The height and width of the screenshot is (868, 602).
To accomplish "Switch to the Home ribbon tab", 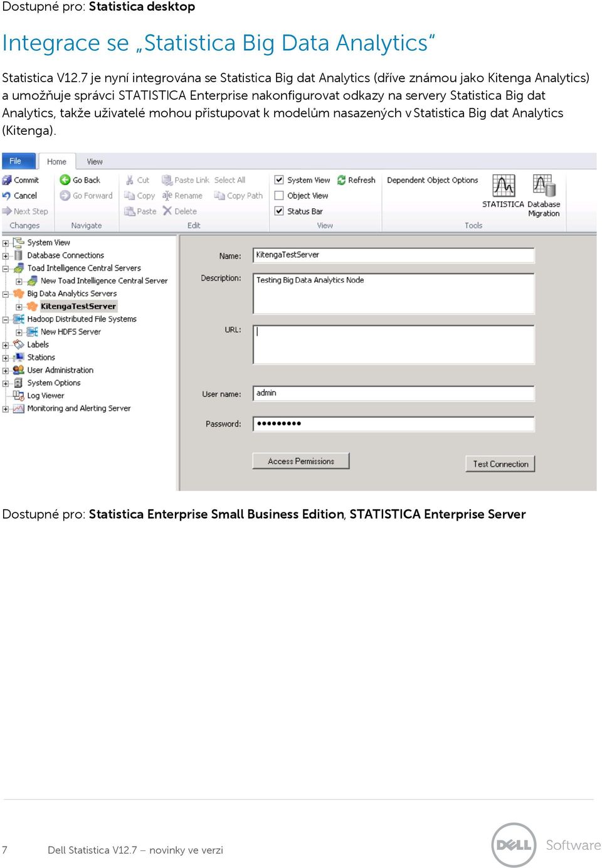I will 56,162.
